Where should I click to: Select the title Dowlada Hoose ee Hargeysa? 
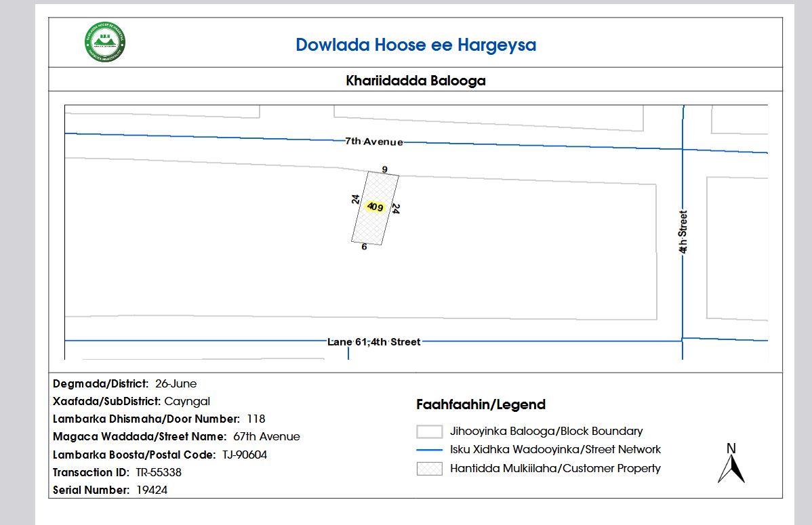pos(416,45)
